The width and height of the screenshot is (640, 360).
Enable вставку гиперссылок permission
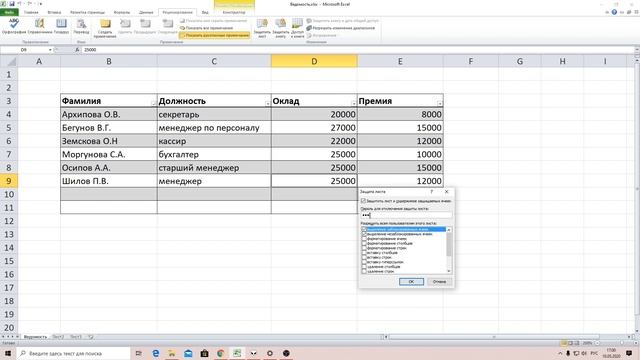point(364,262)
